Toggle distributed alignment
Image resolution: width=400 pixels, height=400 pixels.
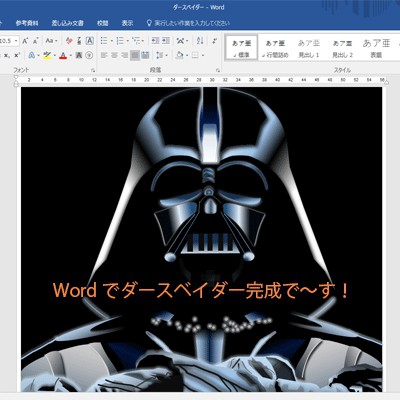145,55
